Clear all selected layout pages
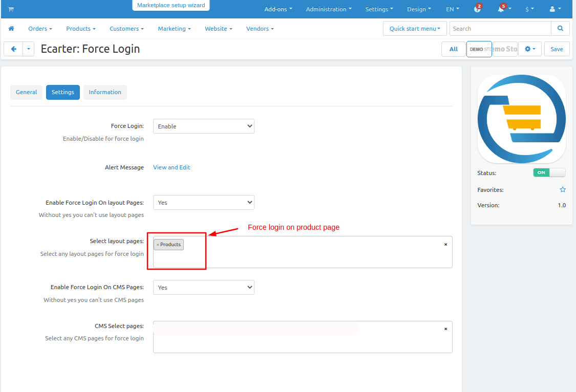The image size is (576, 392). tap(445, 245)
